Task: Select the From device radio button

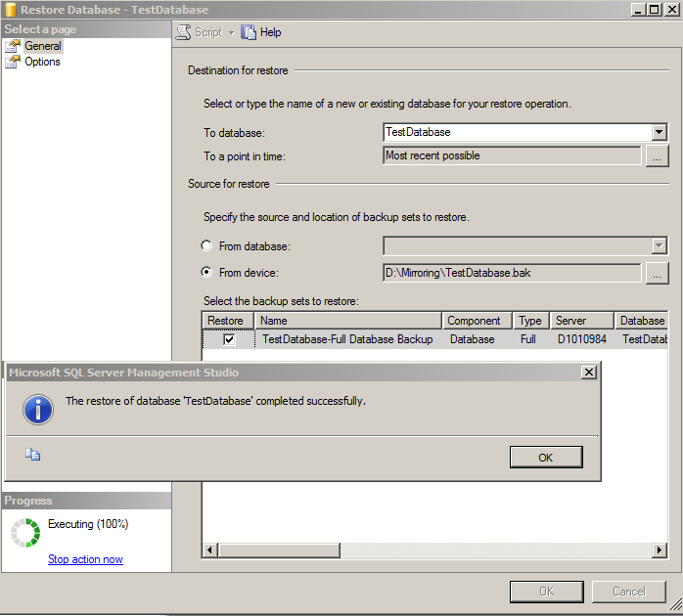Action: [206, 272]
